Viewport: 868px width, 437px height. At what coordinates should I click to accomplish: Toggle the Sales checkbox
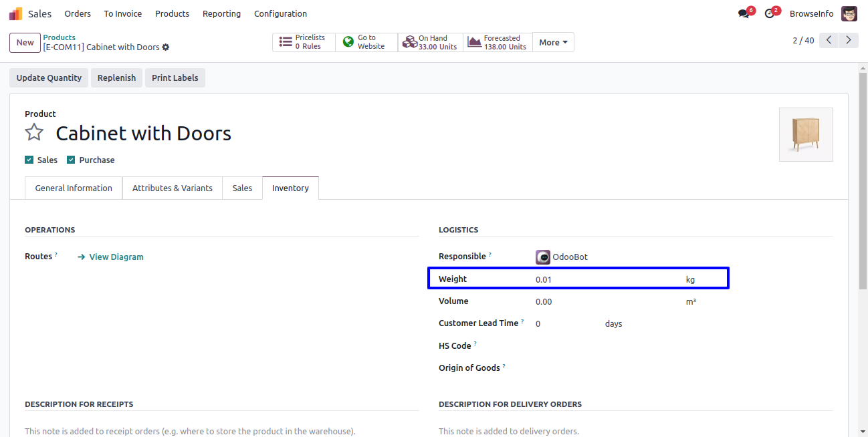point(29,160)
